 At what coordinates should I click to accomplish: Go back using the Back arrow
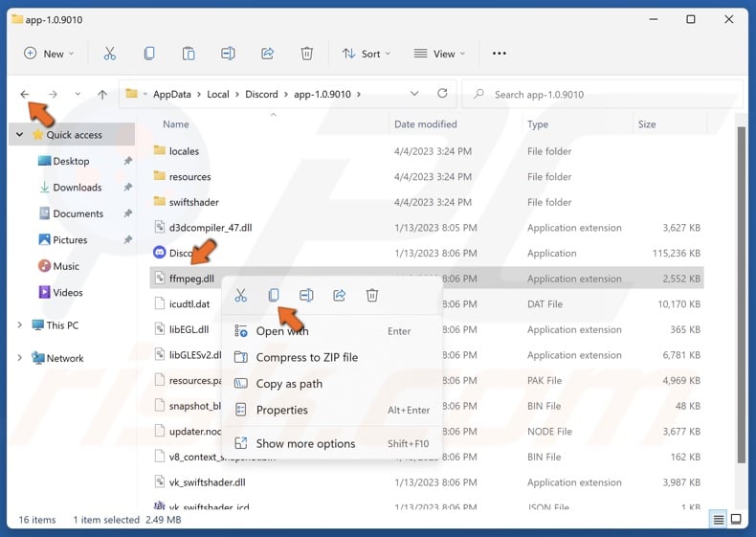coord(25,94)
